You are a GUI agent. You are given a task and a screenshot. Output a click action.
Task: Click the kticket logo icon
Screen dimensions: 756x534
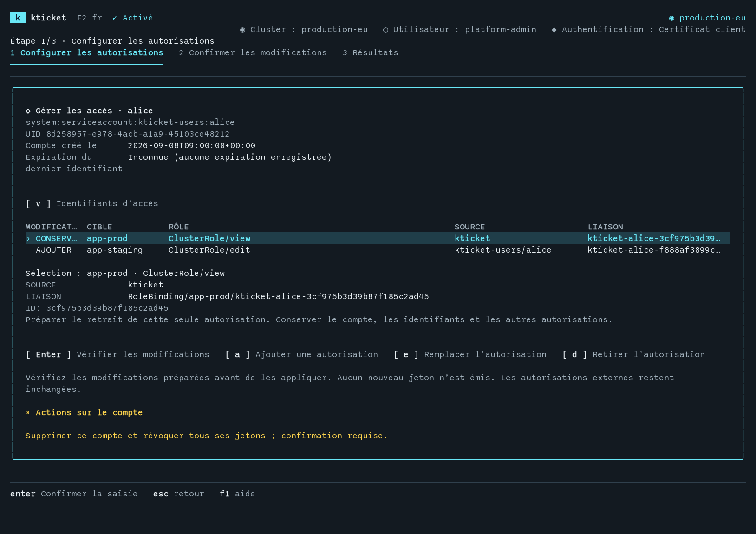pyautogui.click(x=18, y=18)
